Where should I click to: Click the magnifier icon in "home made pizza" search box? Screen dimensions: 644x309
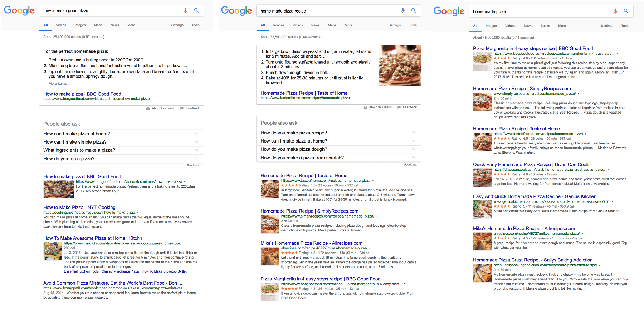(x=626, y=11)
